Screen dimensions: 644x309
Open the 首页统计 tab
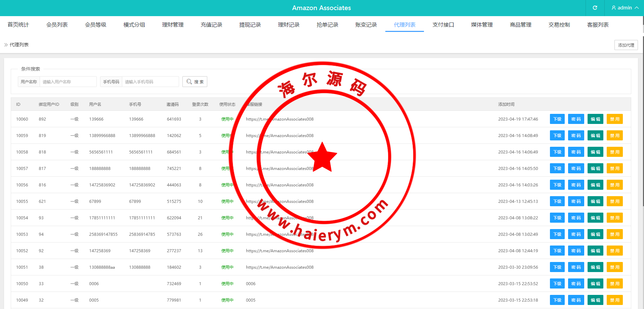(18, 25)
